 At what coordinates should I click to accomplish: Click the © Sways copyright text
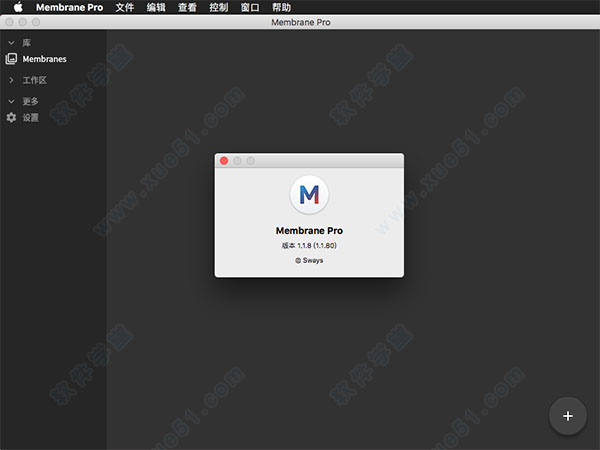tap(309, 261)
